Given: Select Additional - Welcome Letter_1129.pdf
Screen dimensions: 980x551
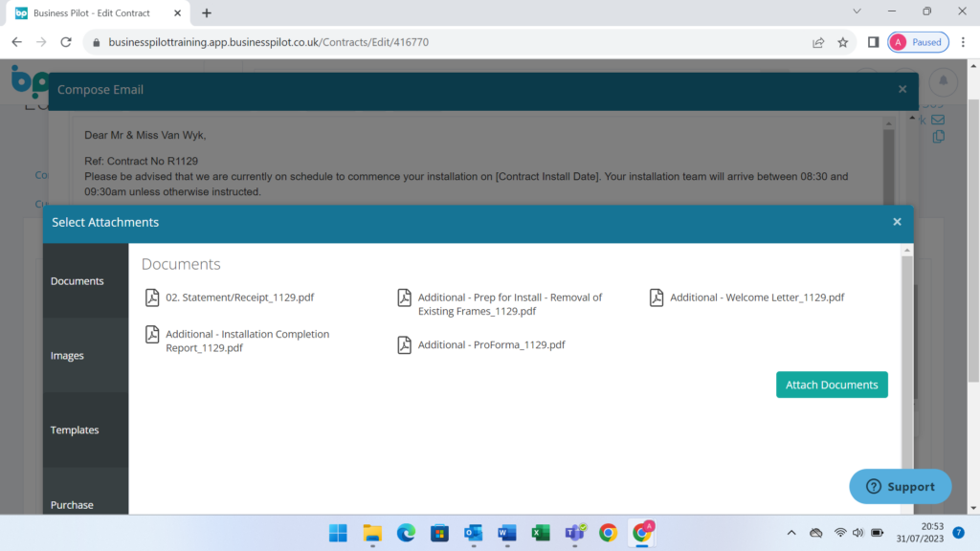Looking at the screenshot, I should (757, 298).
